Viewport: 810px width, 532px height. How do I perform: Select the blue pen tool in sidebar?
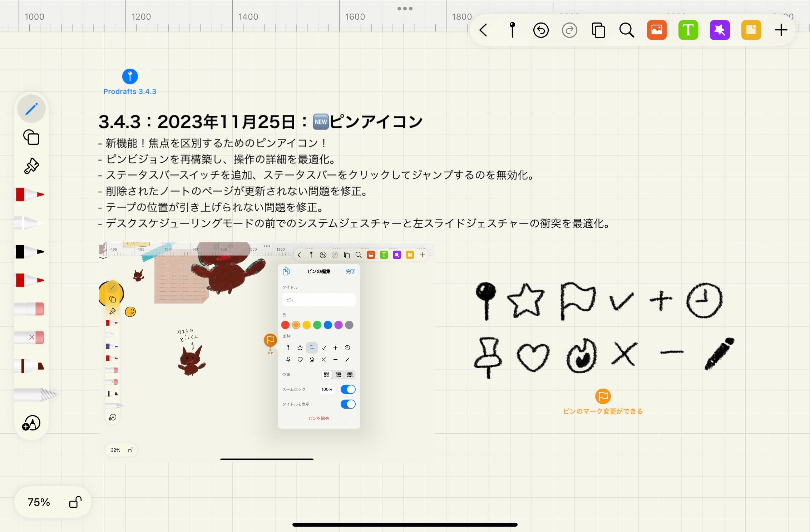[x=31, y=109]
